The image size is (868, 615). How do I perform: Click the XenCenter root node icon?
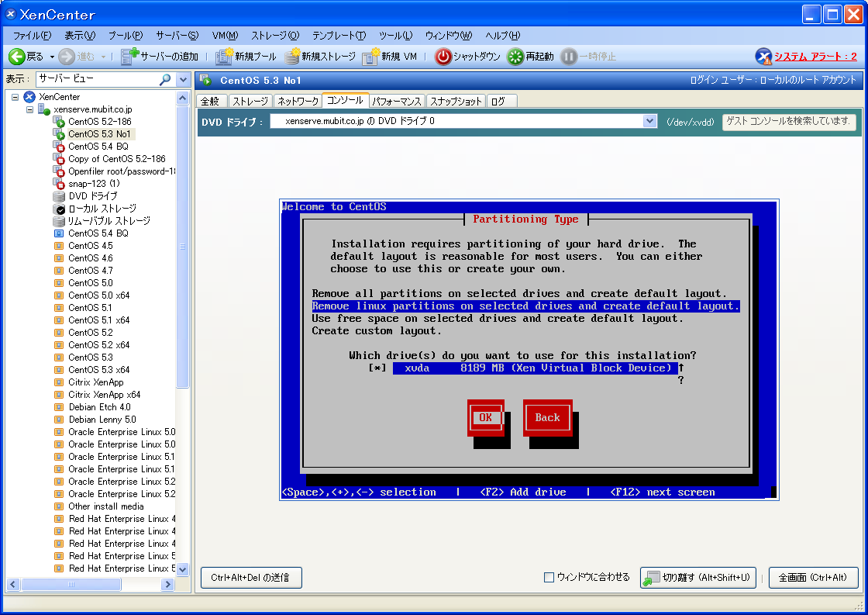(29, 97)
